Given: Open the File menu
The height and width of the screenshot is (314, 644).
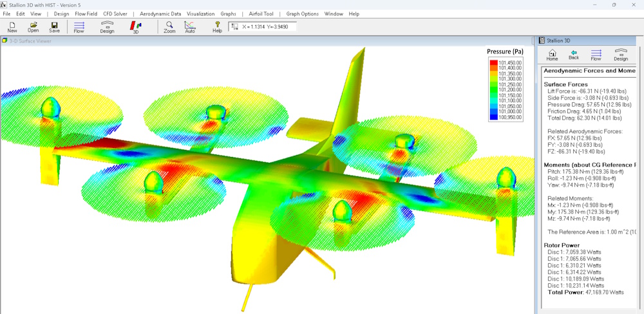Looking at the screenshot, I should click(x=6, y=14).
